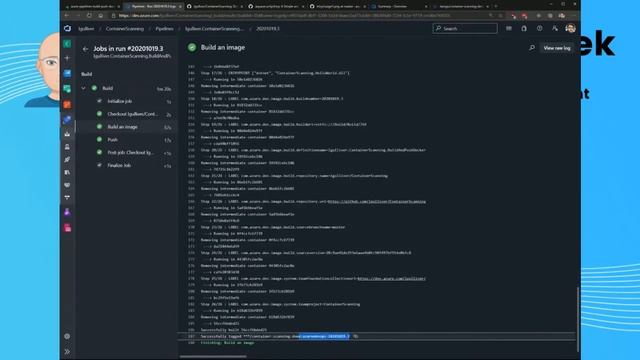
Task: Open Project settings gear icon
Action: point(67,336)
